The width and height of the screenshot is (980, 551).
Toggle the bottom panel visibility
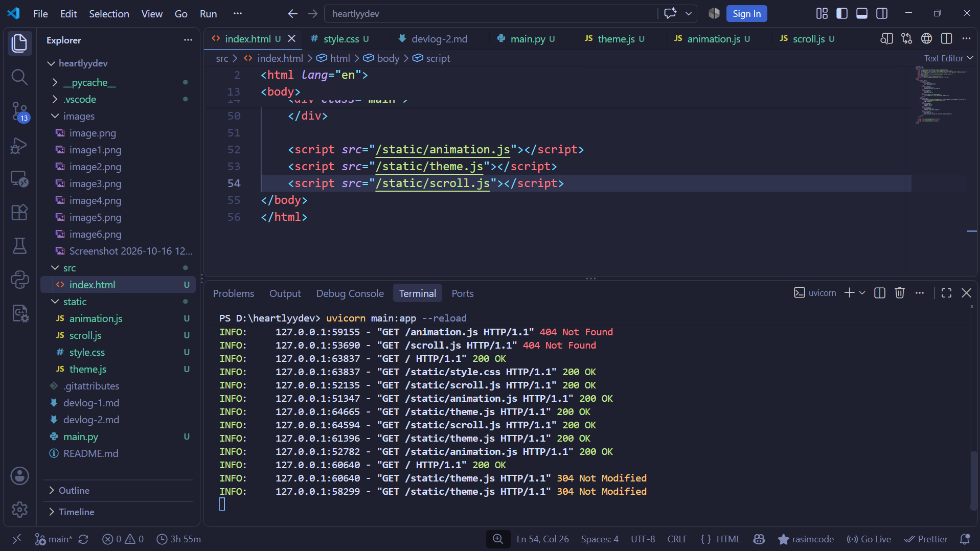click(x=861, y=13)
